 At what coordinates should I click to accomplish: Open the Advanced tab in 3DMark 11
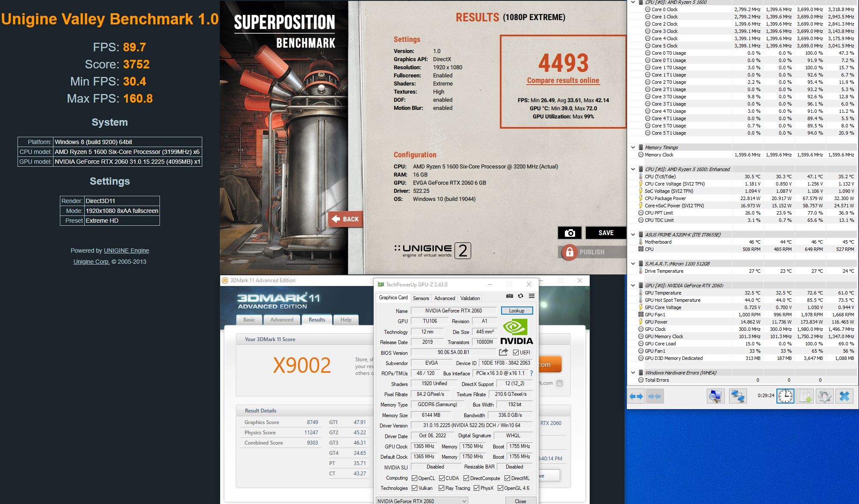(282, 320)
